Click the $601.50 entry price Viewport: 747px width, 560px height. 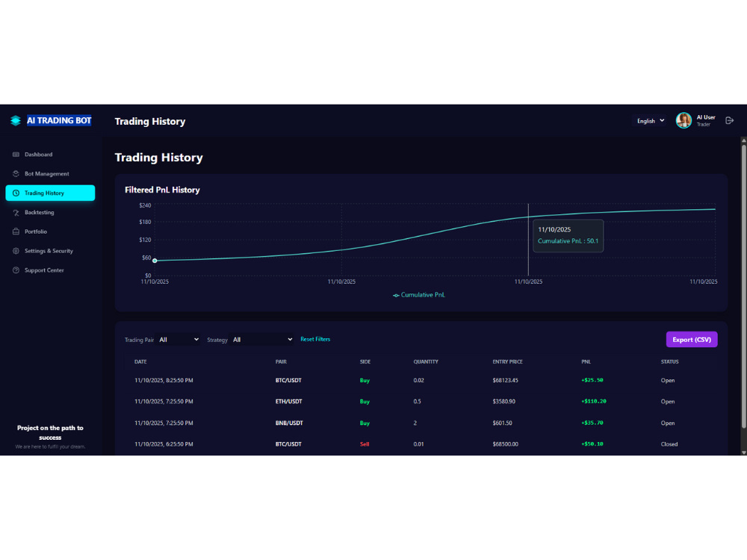tap(502, 423)
